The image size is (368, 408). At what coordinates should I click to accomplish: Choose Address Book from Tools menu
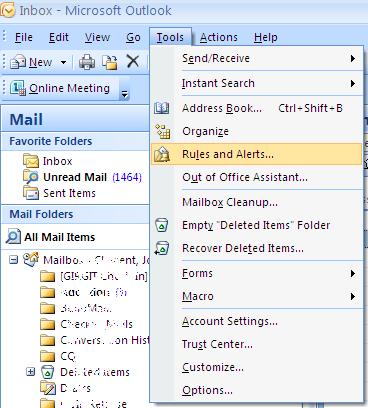(256, 108)
